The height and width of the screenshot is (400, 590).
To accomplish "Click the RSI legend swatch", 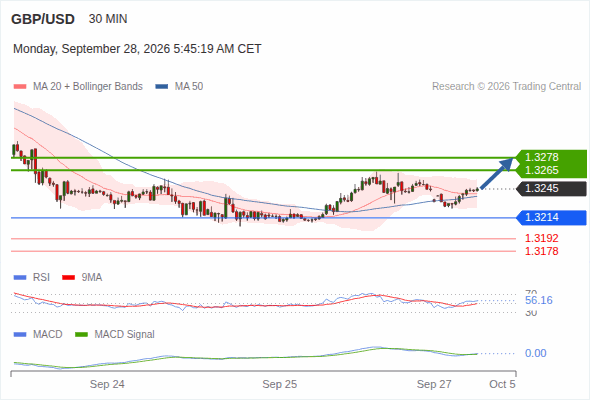I will [x=20, y=278].
